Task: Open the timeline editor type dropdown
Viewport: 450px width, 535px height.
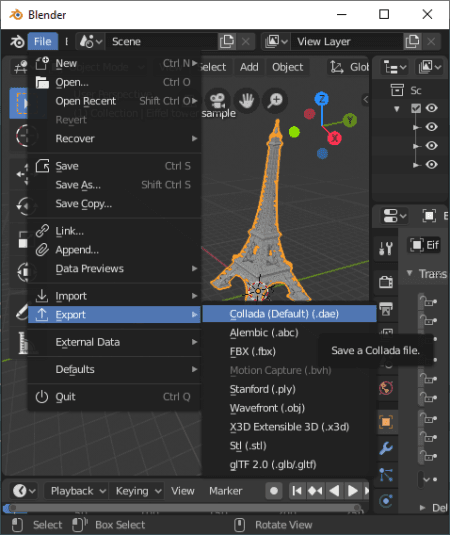Action: click(24, 491)
